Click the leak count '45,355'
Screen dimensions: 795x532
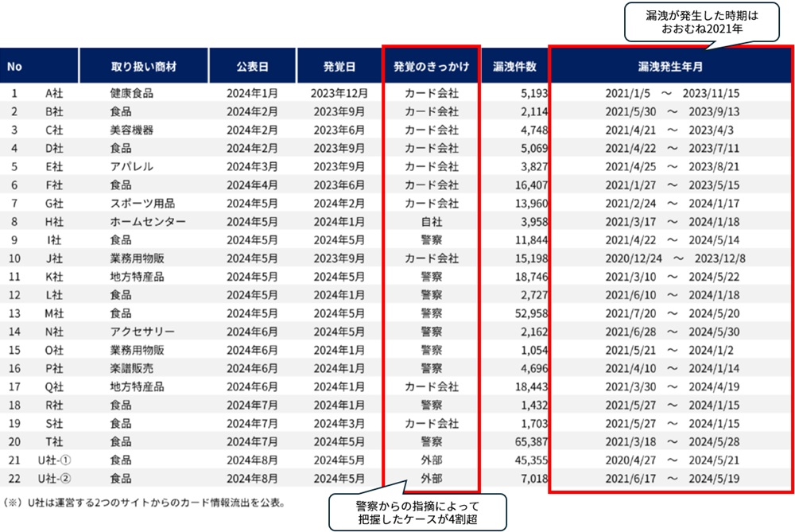(531, 460)
